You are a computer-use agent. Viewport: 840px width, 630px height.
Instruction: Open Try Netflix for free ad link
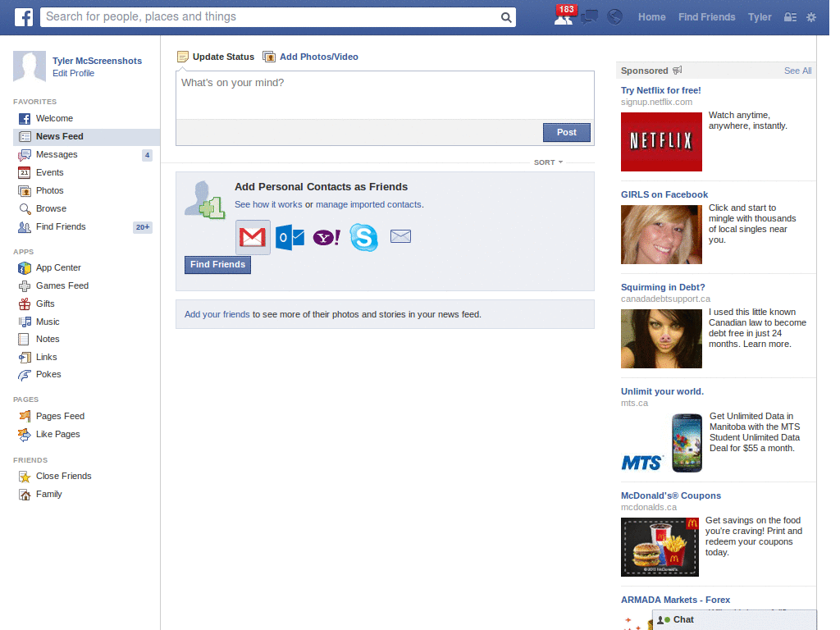click(x=660, y=90)
